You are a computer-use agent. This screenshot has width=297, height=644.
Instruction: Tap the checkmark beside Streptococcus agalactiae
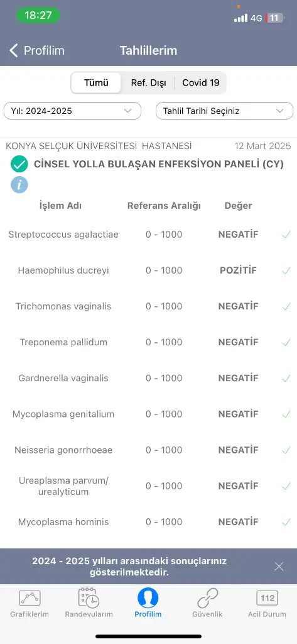point(286,235)
